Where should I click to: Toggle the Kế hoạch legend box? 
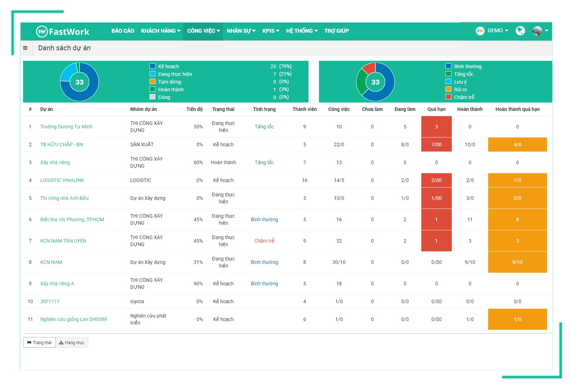[x=152, y=66]
